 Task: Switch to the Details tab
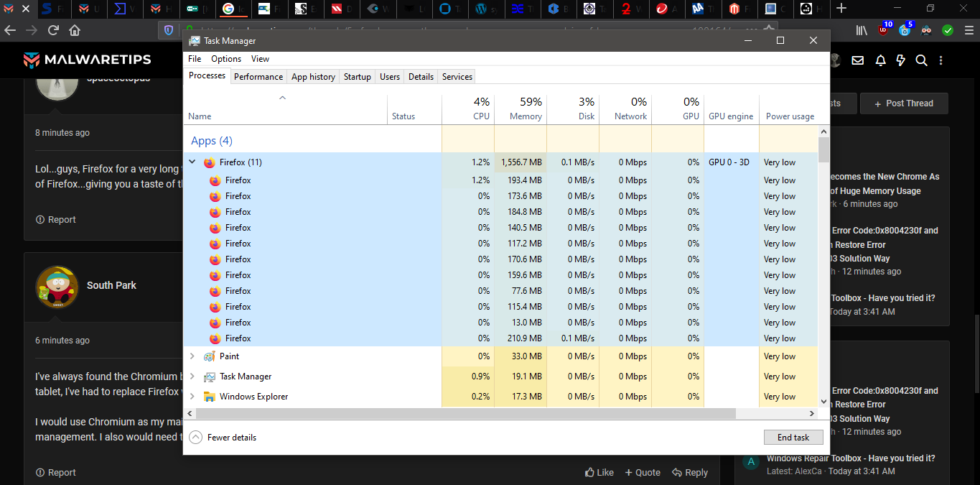pos(421,77)
